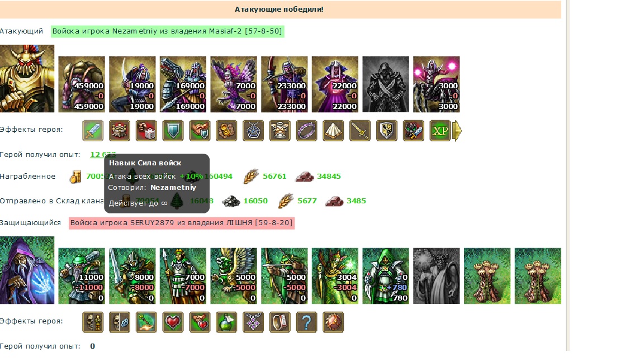Viewport: 644px width, 362px height.
Task: Expand more hero effects with yellow arrow
Action: (457, 131)
